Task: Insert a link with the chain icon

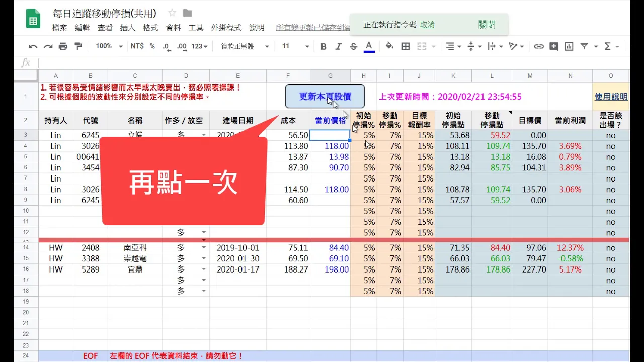Action: click(539, 46)
